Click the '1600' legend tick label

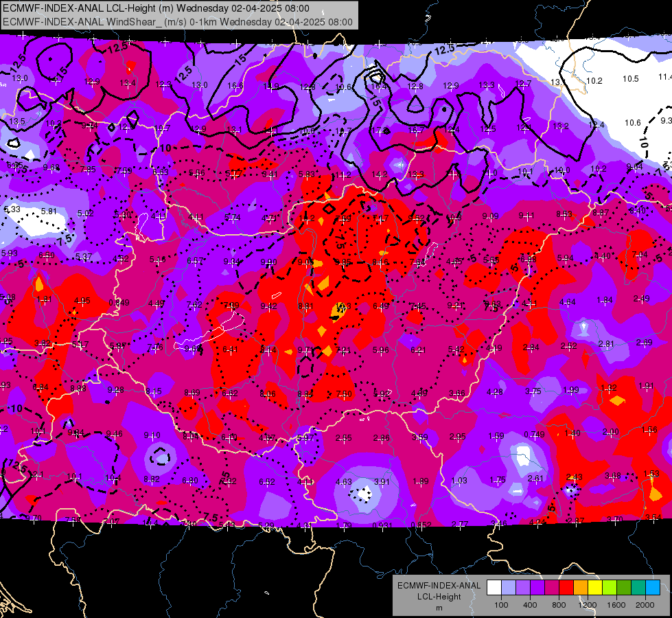pyautogui.click(x=616, y=605)
